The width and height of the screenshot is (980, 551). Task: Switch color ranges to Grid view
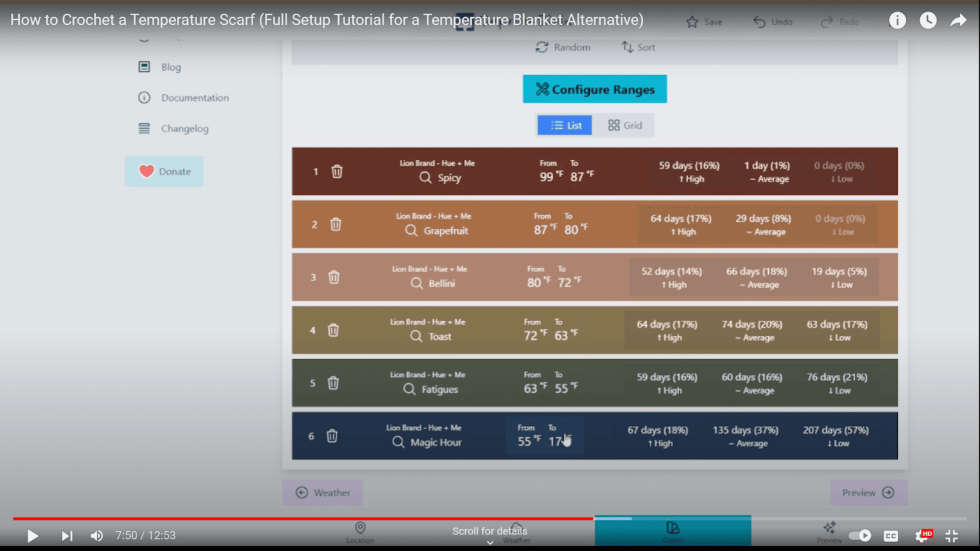coord(625,126)
